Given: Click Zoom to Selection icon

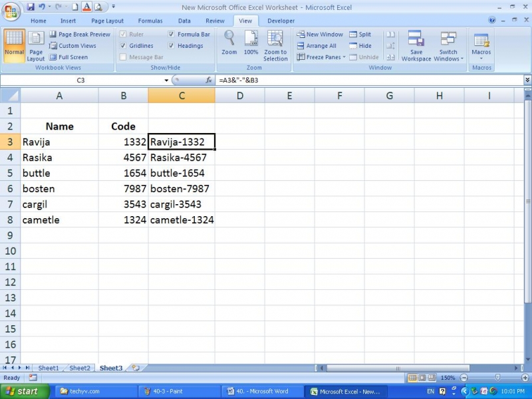Looking at the screenshot, I should coord(275,39).
